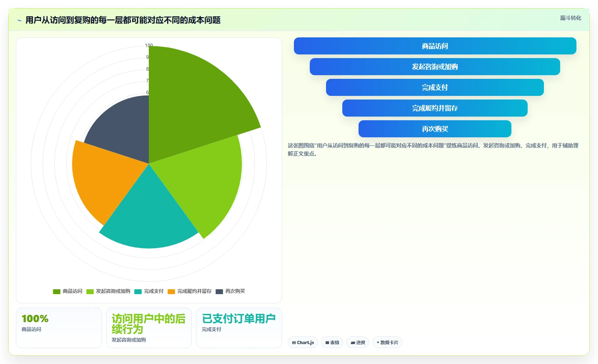Click the 表格 tag

[332, 342]
